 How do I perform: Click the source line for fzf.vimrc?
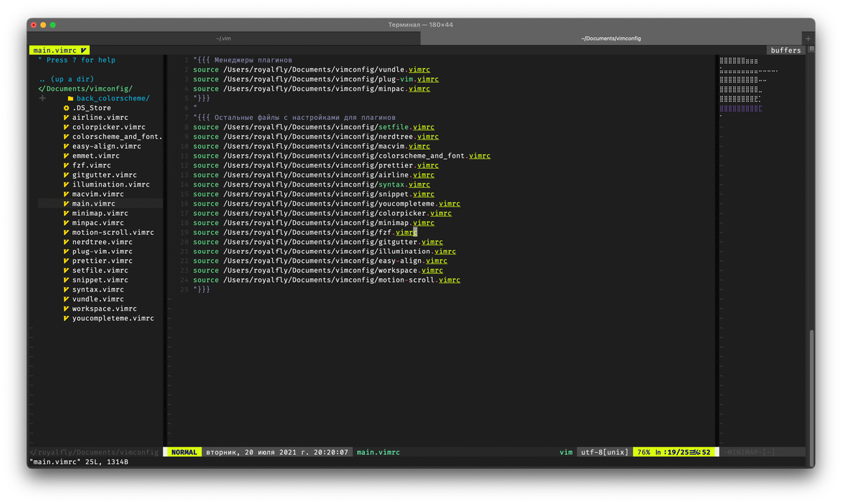(305, 232)
